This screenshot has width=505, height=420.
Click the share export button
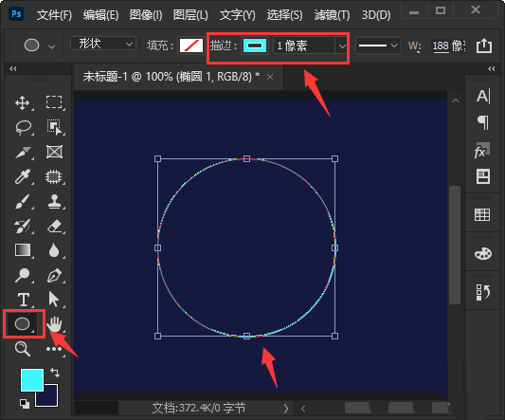[484, 46]
